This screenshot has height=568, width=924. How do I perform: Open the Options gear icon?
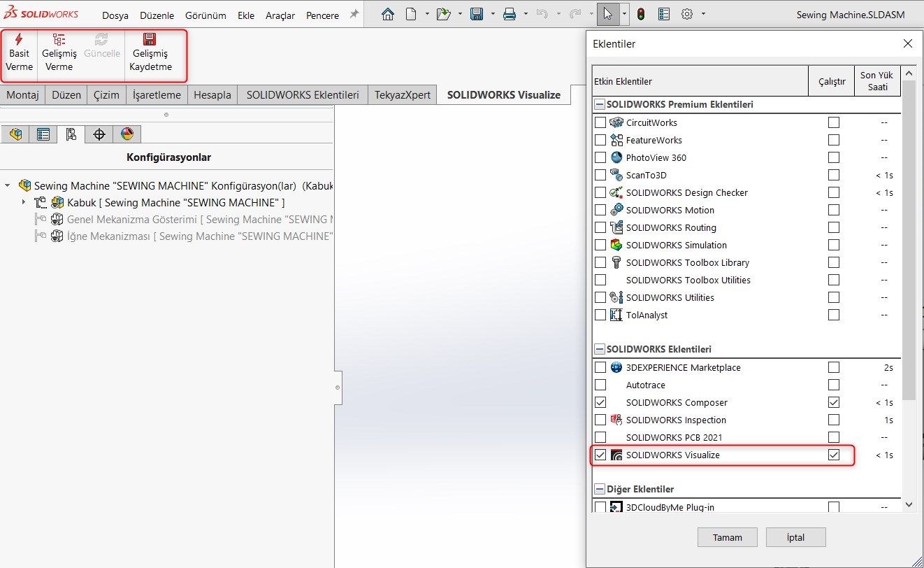click(687, 14)
